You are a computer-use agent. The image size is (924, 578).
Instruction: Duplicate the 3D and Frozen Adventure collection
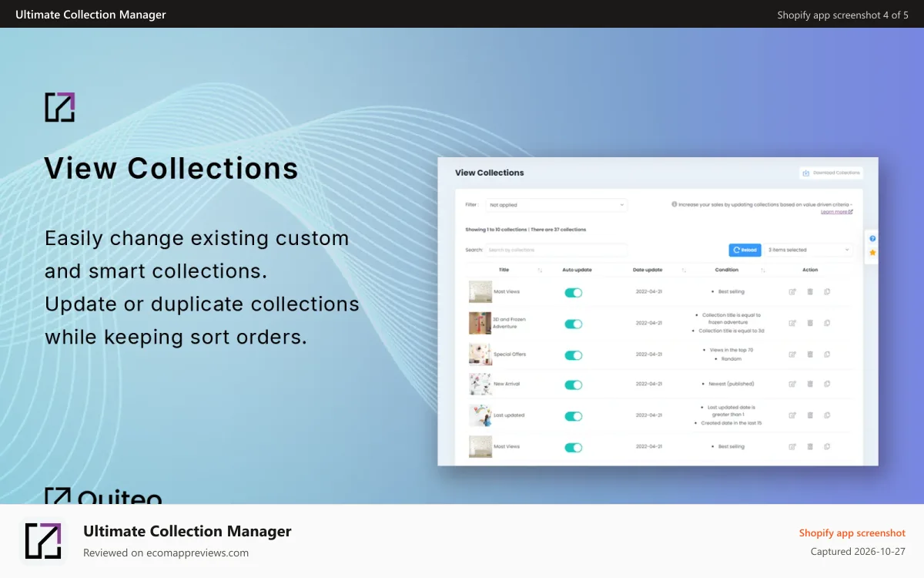(x=827, y=323)
